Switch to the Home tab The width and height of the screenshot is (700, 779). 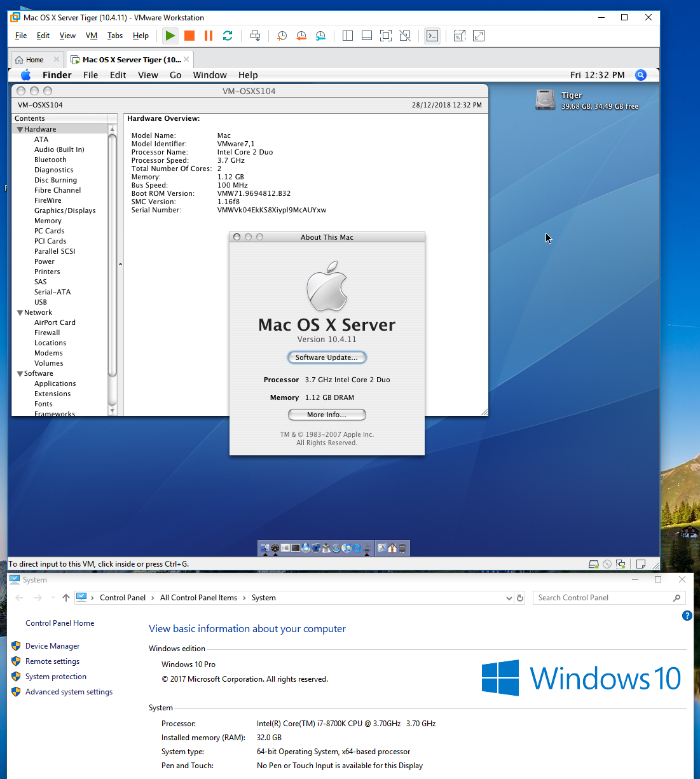click(x=34, y=60)
